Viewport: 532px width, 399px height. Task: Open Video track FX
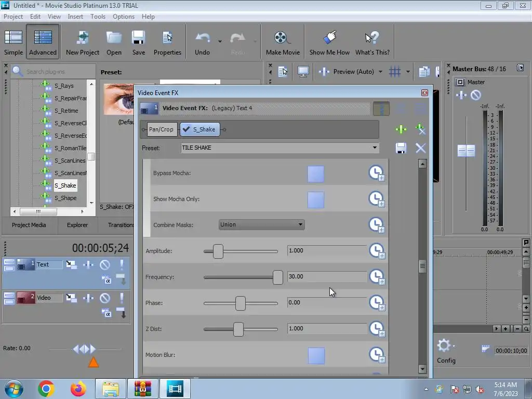pyautogui.click(x=88, y=298)
